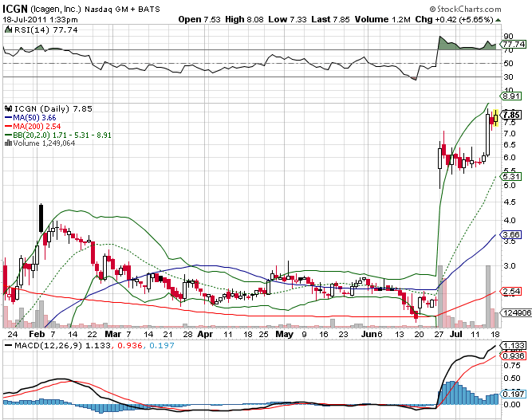This screenshot has height=420, width=532.
Task: Click the Feb label on date axis
Action: pyautogui.click(x=37, y=334)
